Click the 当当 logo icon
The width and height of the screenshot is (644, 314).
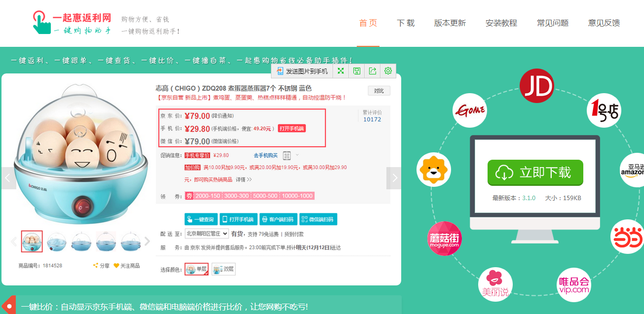coord(628,237)
